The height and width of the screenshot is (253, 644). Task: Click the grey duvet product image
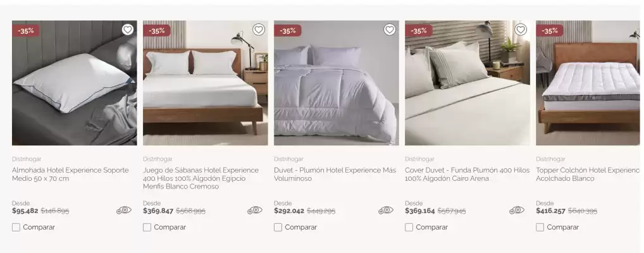tap(337, 83)
